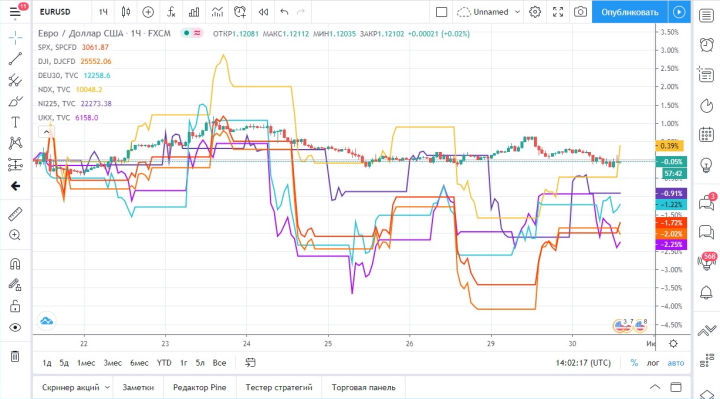Select the text annotation tool
Viewport: 720px width, 399px height.
point(15,122)
